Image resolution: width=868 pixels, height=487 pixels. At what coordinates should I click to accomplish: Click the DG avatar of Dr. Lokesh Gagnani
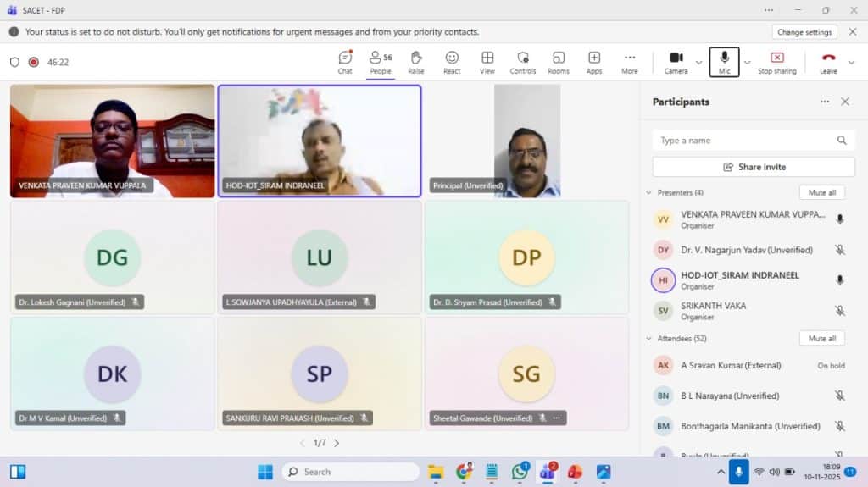click(113, 257)
